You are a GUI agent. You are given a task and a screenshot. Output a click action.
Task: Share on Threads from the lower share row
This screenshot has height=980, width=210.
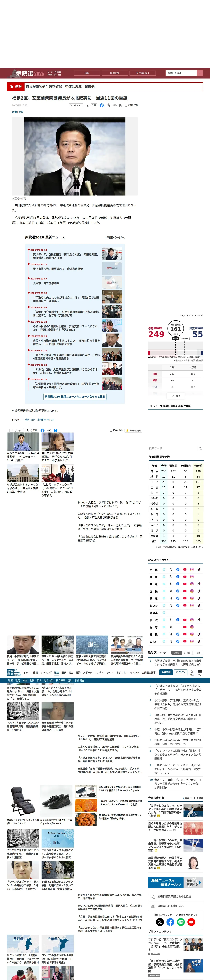[x=49, y=431]
